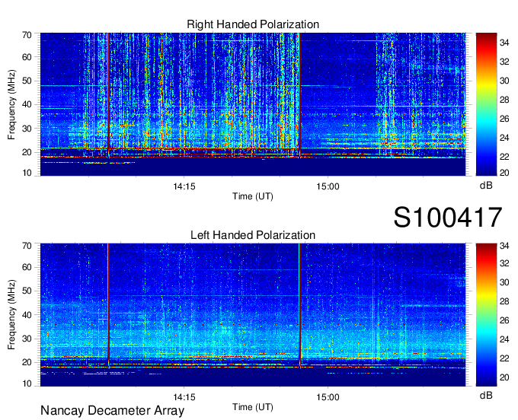Click the 14:15 tick under Right Handed plot
The image size is (518, 420).
point(184,186)
